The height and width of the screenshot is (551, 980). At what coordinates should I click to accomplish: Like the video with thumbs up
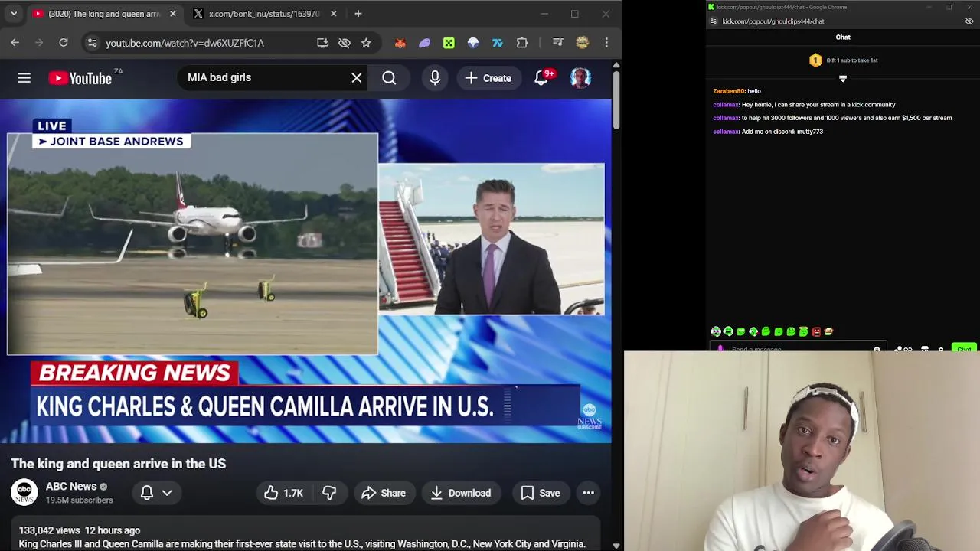click(284, 493)
